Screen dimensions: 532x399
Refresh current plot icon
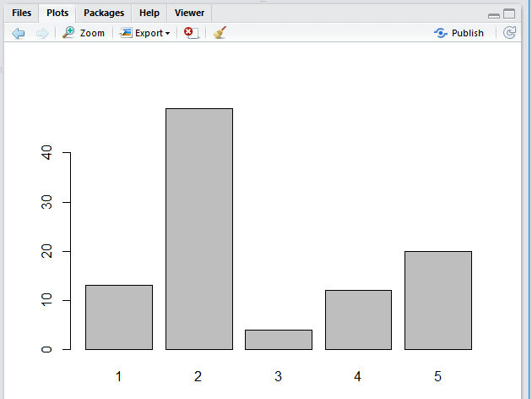tap(509, 33)
